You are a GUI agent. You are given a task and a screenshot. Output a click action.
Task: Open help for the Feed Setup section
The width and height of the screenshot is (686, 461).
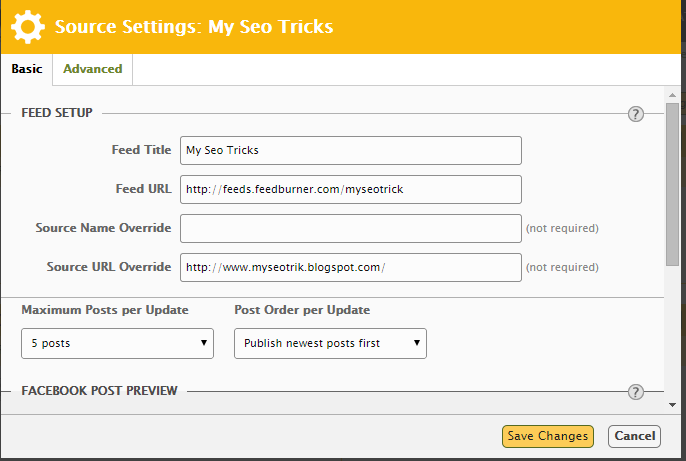pyautogui.click(x=635, y=114)
